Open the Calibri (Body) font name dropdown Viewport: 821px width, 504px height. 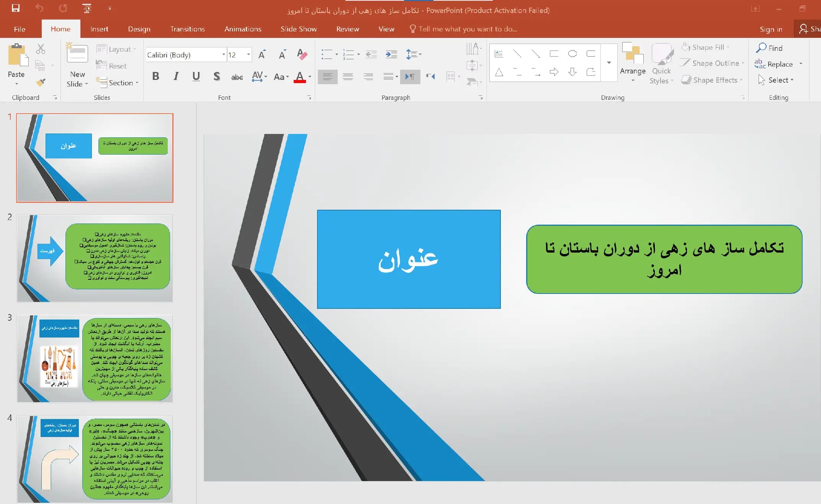tap(224, 55)
